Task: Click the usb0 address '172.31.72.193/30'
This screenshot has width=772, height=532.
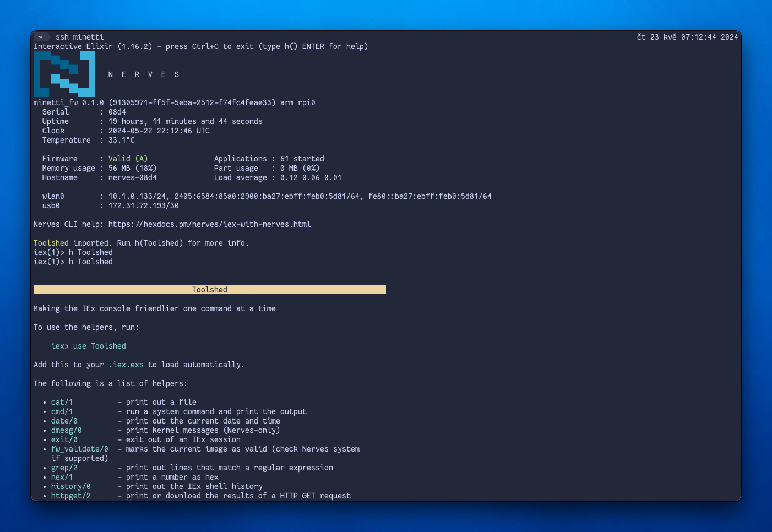Action: click(144, 205)
